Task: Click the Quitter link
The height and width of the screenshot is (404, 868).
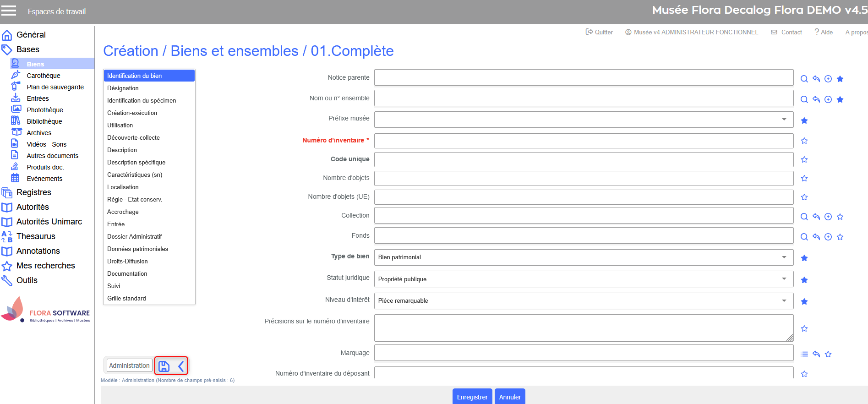Action: (x=599, y=32)
